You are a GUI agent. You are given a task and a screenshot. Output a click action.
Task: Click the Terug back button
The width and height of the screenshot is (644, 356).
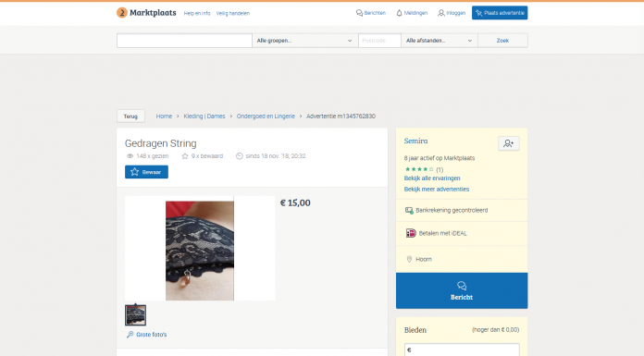(130, 117)
